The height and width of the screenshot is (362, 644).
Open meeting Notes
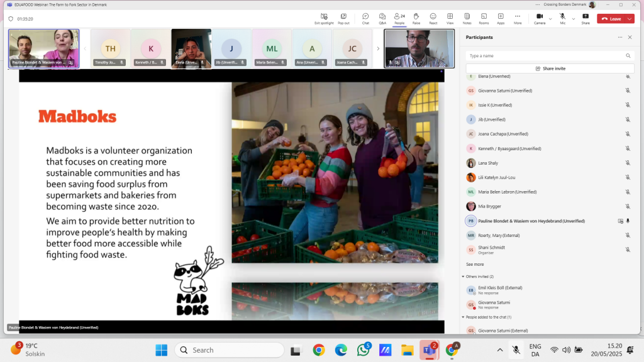tap(467, 18)
